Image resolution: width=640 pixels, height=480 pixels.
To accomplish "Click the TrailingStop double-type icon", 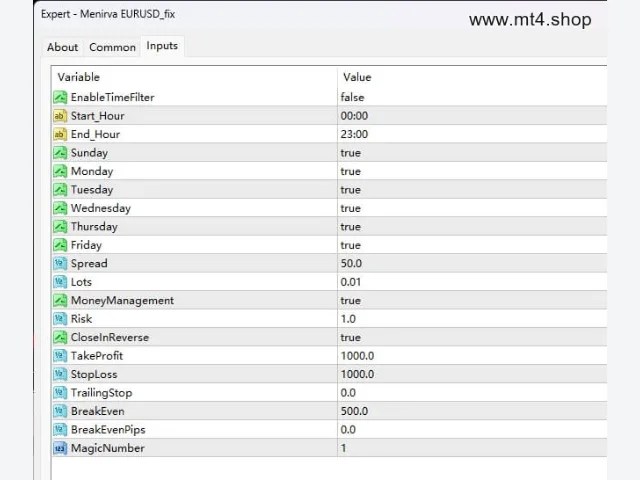I will pyautogui.click(x=60, y=393).
